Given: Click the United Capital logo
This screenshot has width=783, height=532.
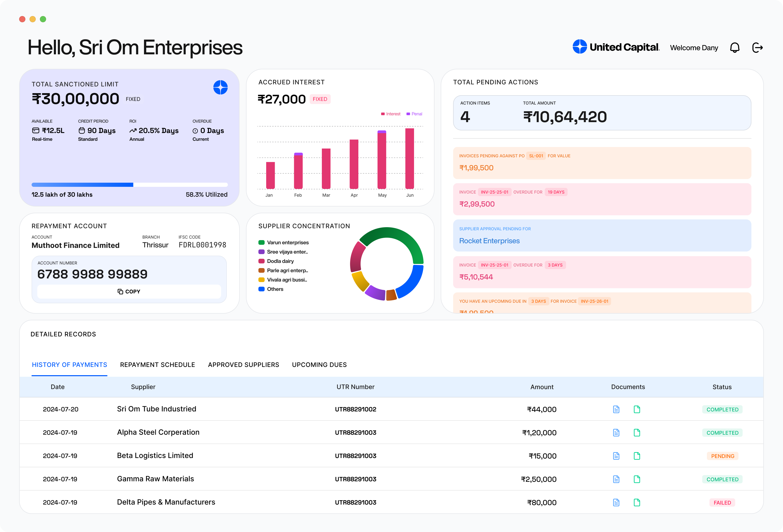Looking at the screenshot, I should click(616, 47).
